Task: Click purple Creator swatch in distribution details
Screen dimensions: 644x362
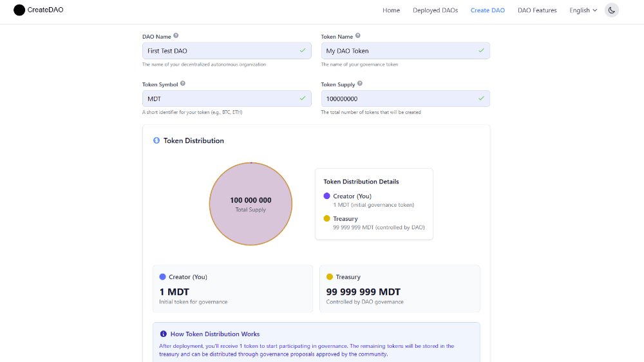Action: click(x=327, y=196)
